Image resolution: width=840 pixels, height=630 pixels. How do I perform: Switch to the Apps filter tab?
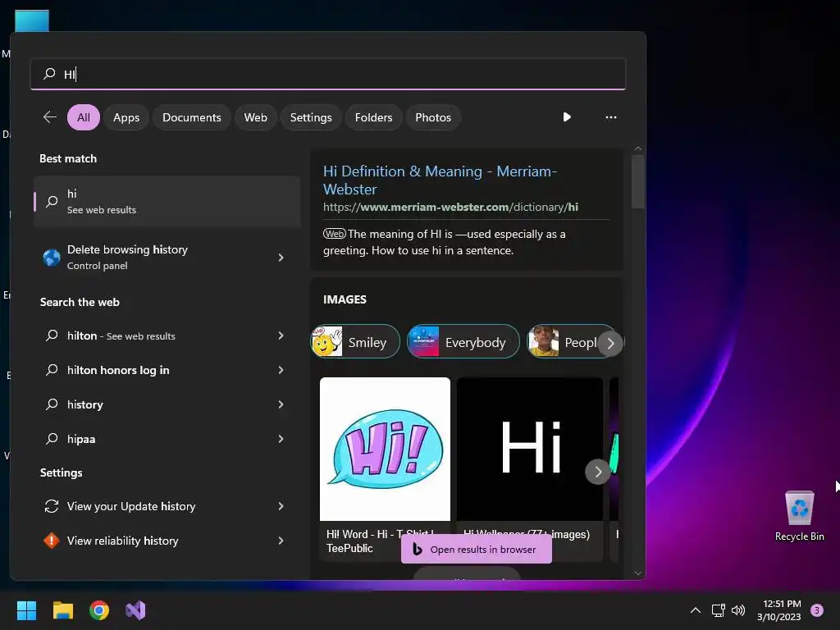(x=126, y=117)
